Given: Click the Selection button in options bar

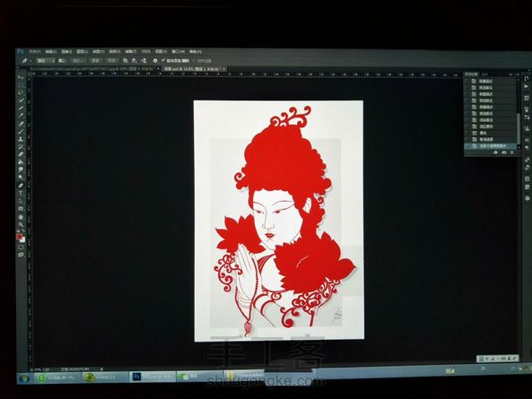Looking at the screenshot, I should [x=78, y=61].
